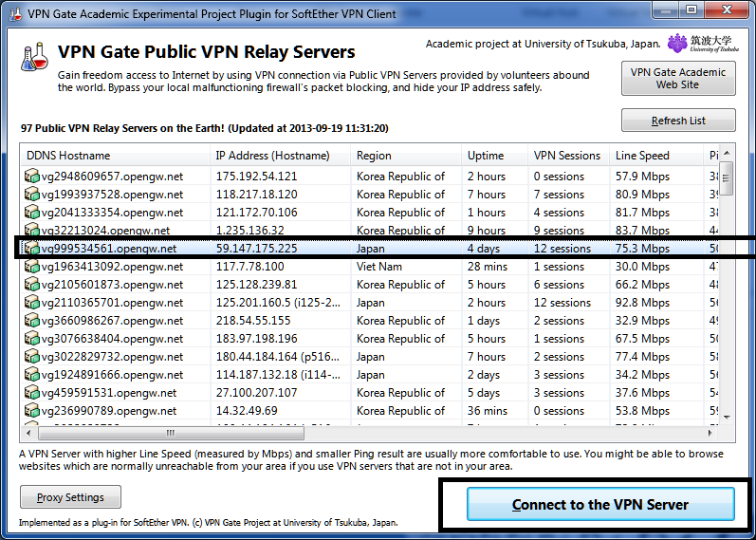Click the Connect to the VPN Server button

[600, 504]
